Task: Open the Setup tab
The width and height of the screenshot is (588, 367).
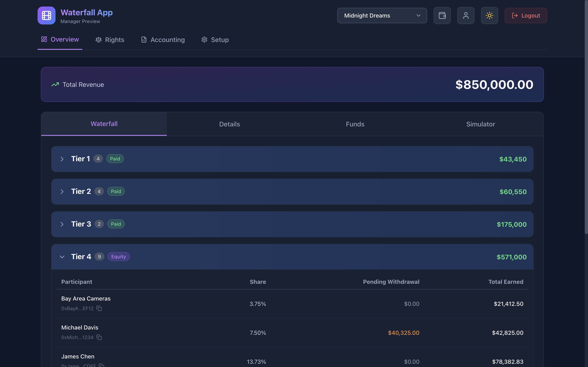Action: point(215,40)
